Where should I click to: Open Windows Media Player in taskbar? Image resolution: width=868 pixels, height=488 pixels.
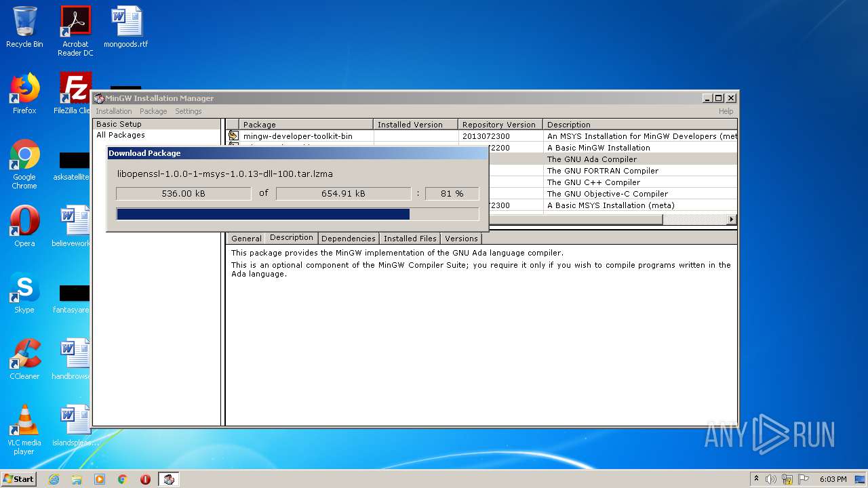point(100,479)
